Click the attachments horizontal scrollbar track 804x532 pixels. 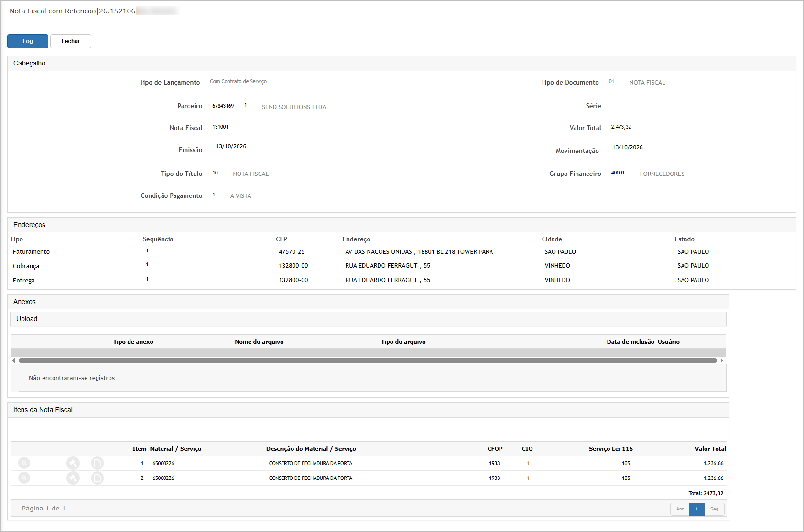[368, 361]
